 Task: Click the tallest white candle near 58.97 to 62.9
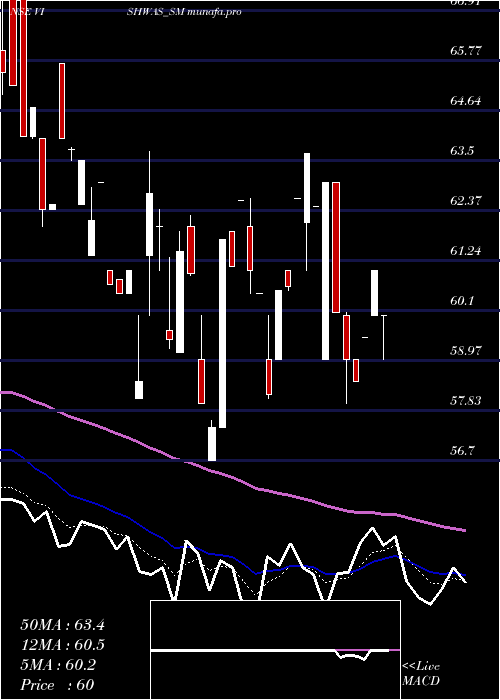click(325, 271)
